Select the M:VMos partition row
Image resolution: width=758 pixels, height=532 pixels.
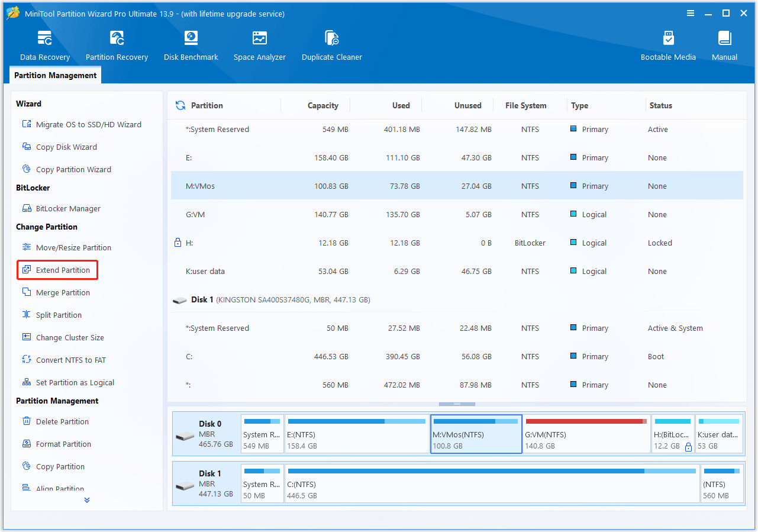click(457, 186)
